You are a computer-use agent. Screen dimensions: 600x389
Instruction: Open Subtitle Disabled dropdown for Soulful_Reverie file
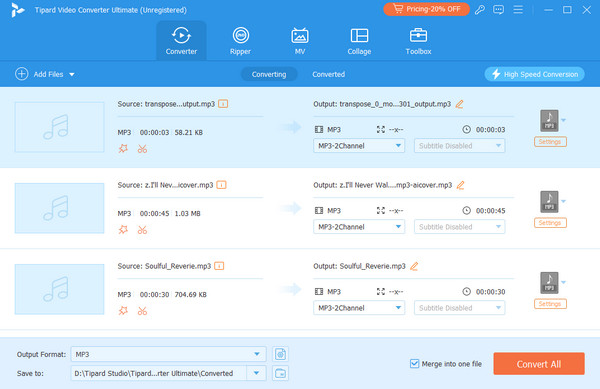pyautogui.click(x=459, y=308)
